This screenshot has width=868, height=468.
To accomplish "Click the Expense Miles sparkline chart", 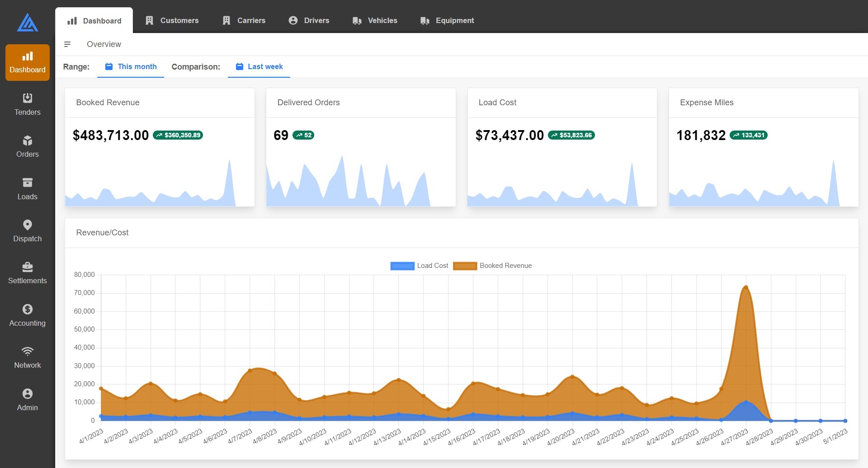I will tap(763, 183).
